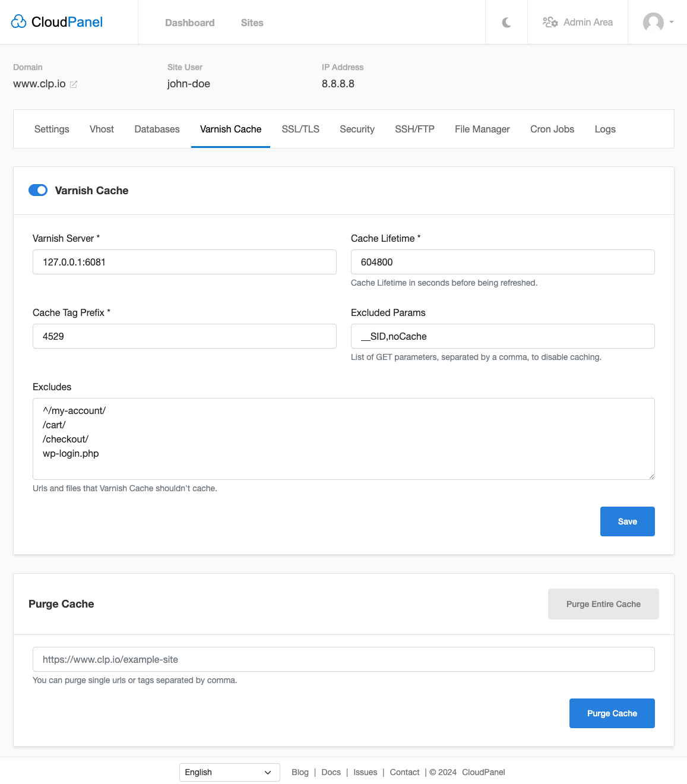687x784 pixels.
Task: Go to the Dashboard
Action: (189, 23)
